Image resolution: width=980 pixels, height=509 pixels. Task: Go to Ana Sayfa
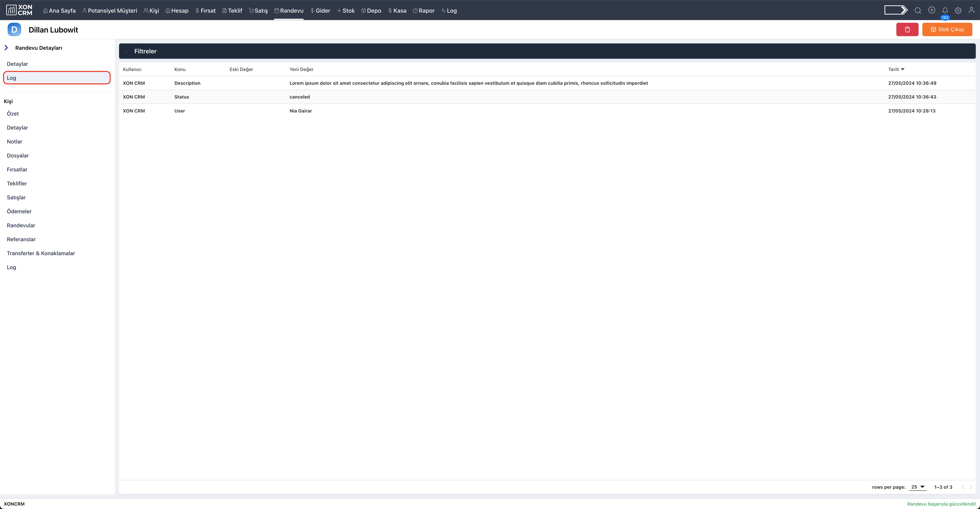pos(59,11)
